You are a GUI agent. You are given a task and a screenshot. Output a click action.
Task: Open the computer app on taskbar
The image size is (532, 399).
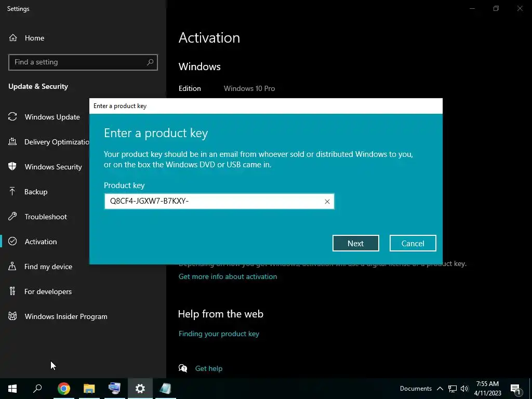point(114,389)
